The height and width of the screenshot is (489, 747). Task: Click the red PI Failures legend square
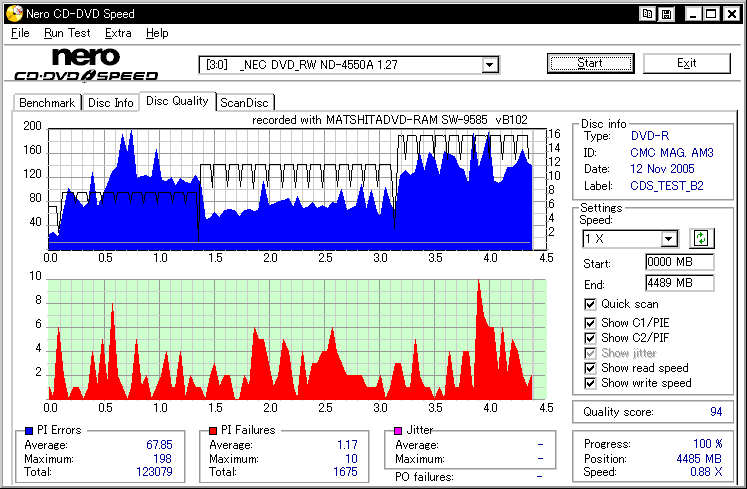pyautogui.click(x=213, y=430)
